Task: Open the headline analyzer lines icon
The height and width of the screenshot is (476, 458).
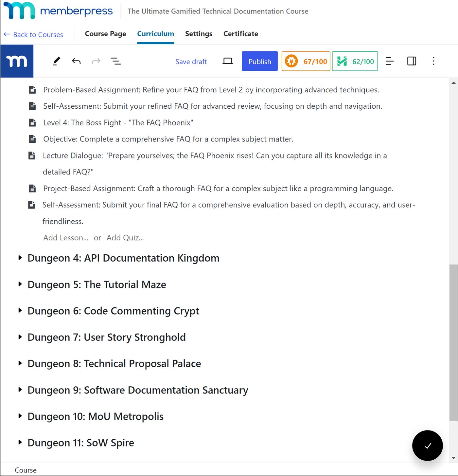Action: [x=390, y=61]
